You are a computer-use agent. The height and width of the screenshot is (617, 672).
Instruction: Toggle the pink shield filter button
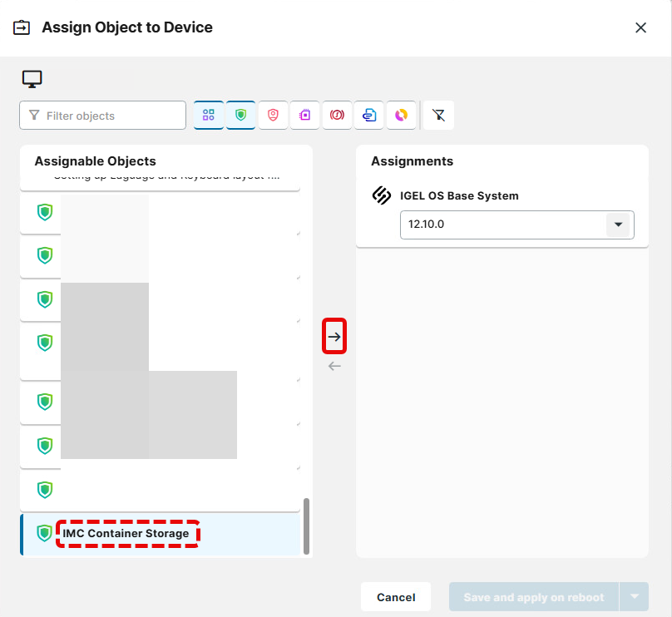pyautogui.click(x=273, y=115)
